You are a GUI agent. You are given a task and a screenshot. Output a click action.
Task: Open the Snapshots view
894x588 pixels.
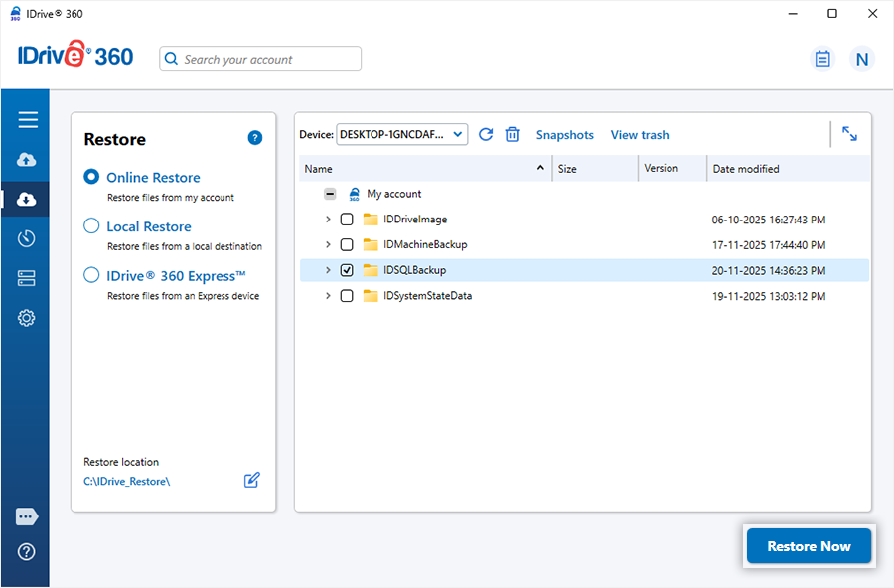(564, 135)
